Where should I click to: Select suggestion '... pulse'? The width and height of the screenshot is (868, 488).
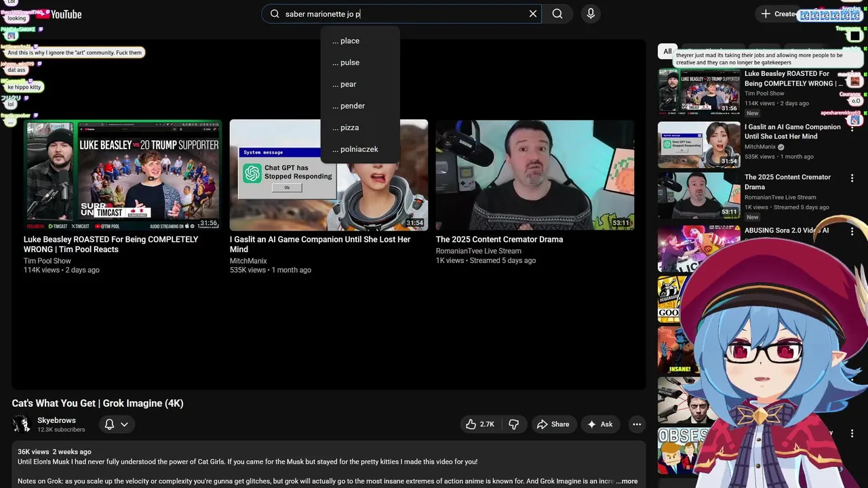tap(360, 62)
